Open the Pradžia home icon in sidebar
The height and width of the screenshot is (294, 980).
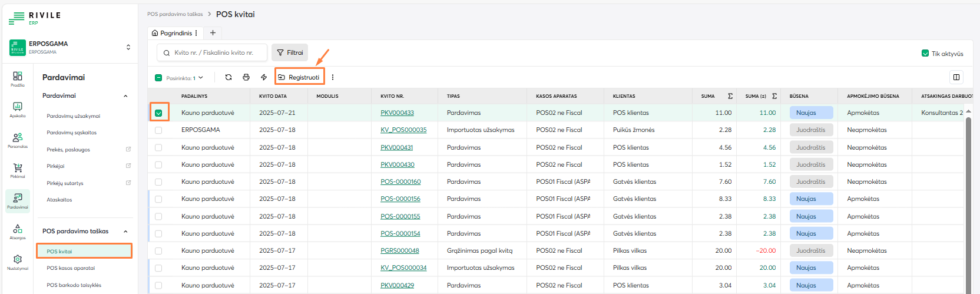click(18, 78)
